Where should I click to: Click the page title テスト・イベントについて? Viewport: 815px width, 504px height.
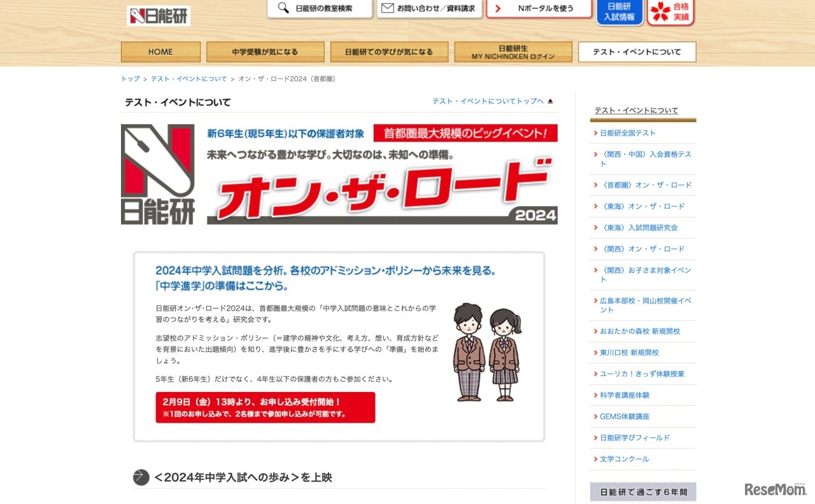click(178, 102)
